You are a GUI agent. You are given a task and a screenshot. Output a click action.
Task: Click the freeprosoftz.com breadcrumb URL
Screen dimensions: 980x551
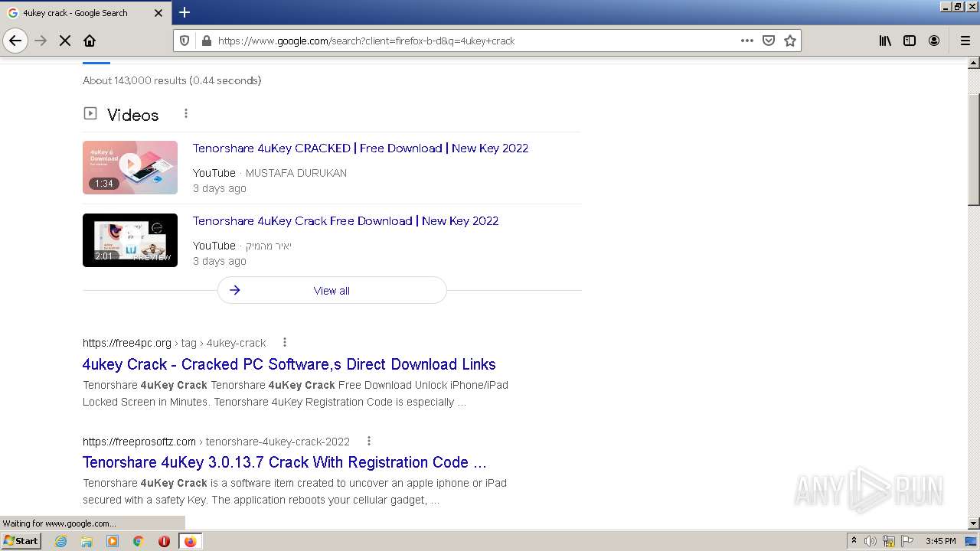tap(216, 442)
